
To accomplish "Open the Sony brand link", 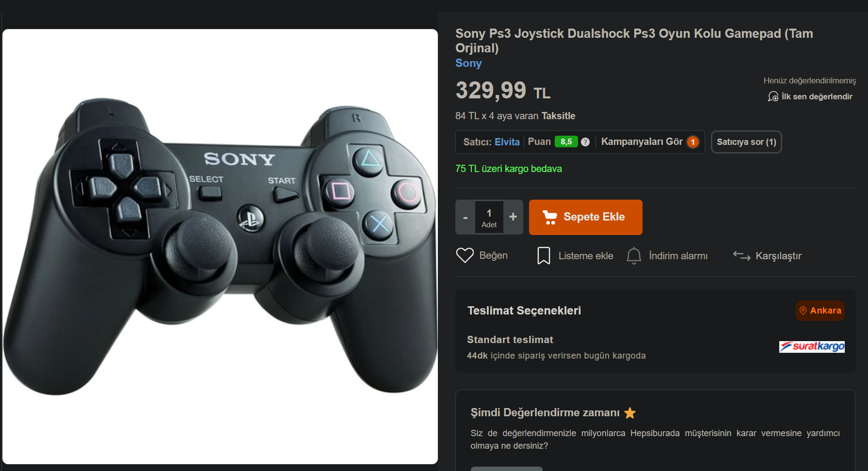I will tap(468, 63).
